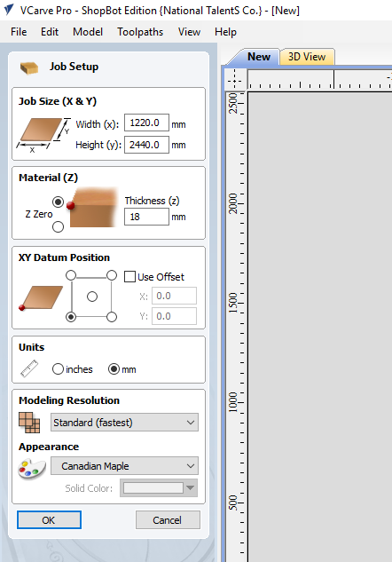Viewport: 392px width, 562px height.
Task: Set XY datum to top-right corner
Action: [x=112, y=275]
